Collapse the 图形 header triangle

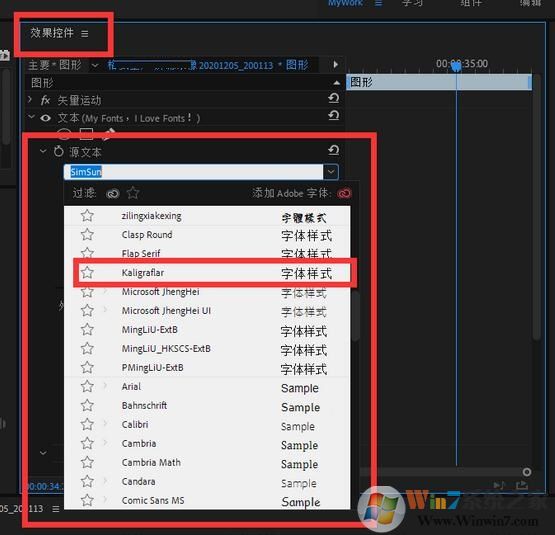[337, 83]
